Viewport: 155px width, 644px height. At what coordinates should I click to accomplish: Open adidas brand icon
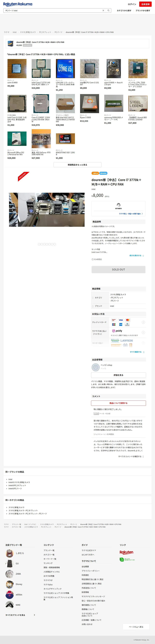(9, 595)
